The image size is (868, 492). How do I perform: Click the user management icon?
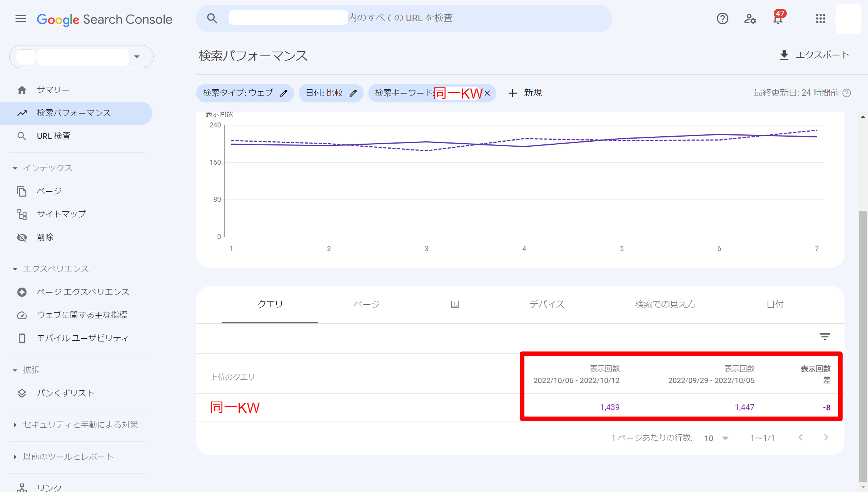pyautogui.click(x=751, y=18)
